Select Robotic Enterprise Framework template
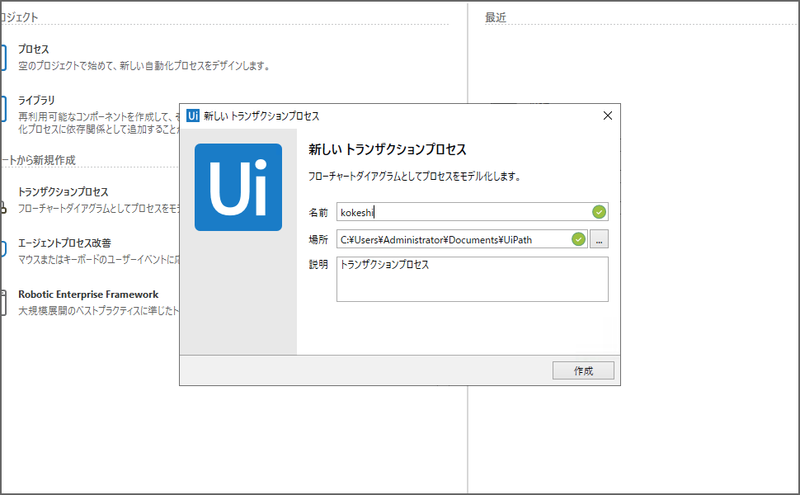Image resolution: width=800 pixels, height=495 pixels. click(x=88, y=294)
